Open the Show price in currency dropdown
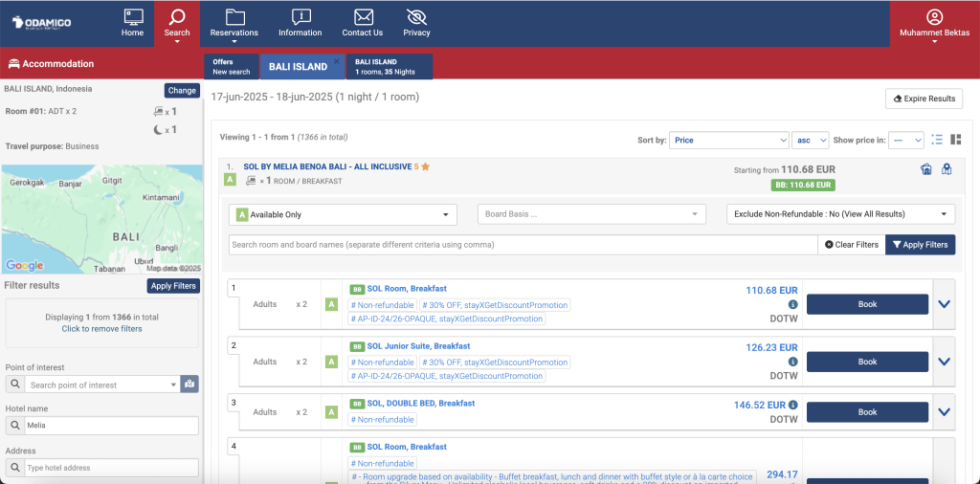Viewport: 980px width, 484px height. (905, 140)
